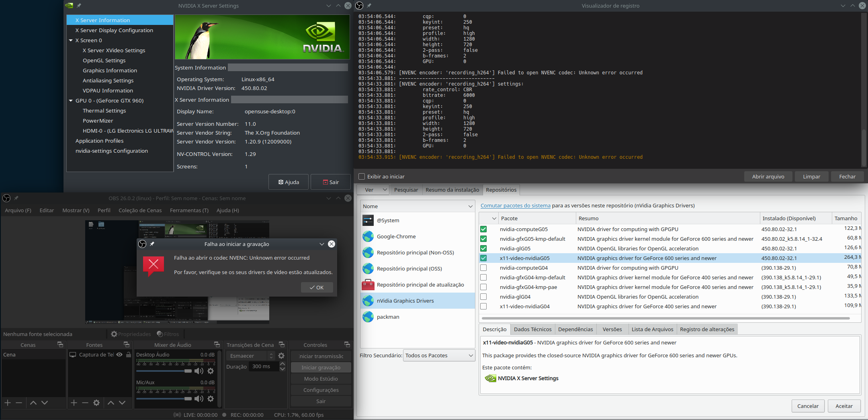
Task: Uncheck x11-video-nvidiaG05 package
Action: [x=483, y=258]
